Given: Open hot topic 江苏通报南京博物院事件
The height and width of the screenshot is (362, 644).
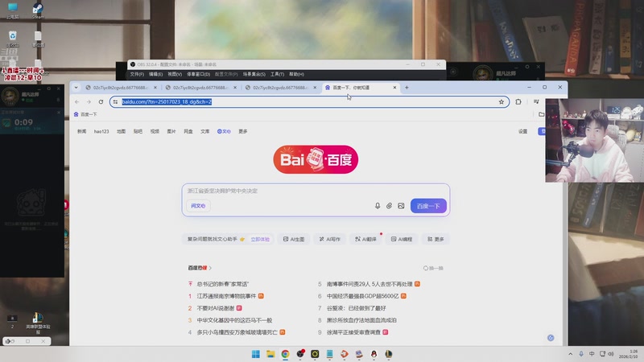Looking at the screenshot, I should click(x=226, y=296).
